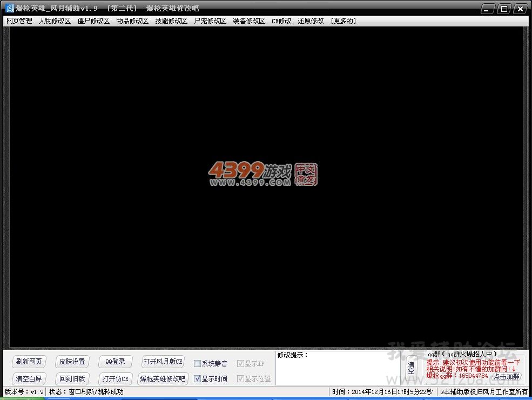532x400 pixels.
Task: Click the 刷新网页 button
Action: click(29, 362)
